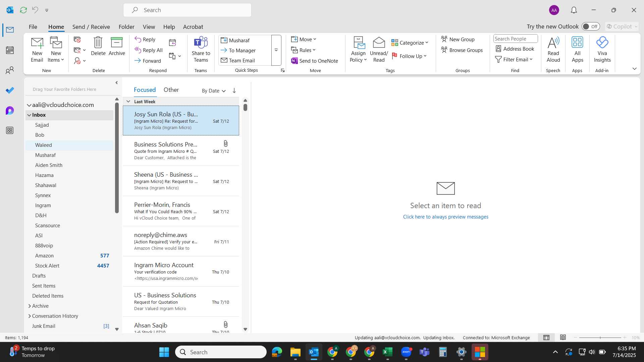644x362 pixels.
Task: Open Address Book
Action: 515,49
